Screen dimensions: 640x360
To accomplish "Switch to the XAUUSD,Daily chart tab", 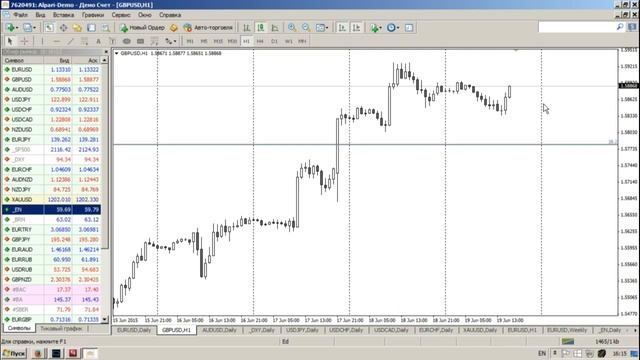I will point(480,330).
